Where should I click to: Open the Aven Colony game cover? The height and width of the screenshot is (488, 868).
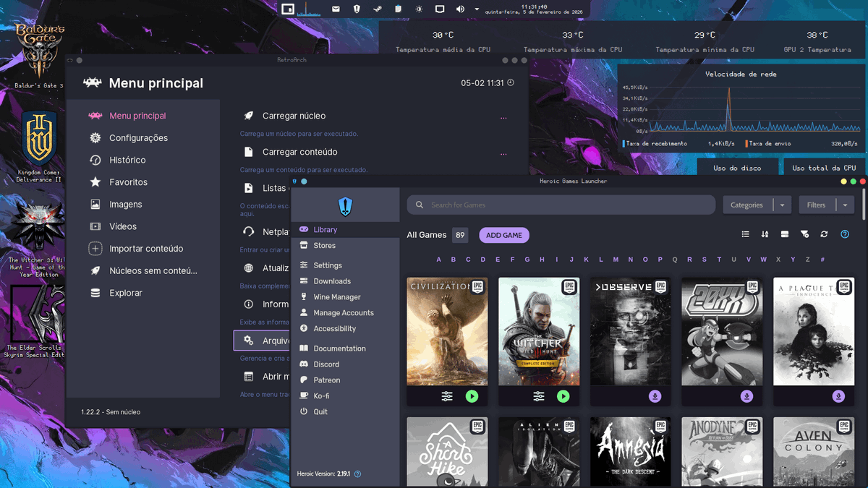(x=814, y=452)
